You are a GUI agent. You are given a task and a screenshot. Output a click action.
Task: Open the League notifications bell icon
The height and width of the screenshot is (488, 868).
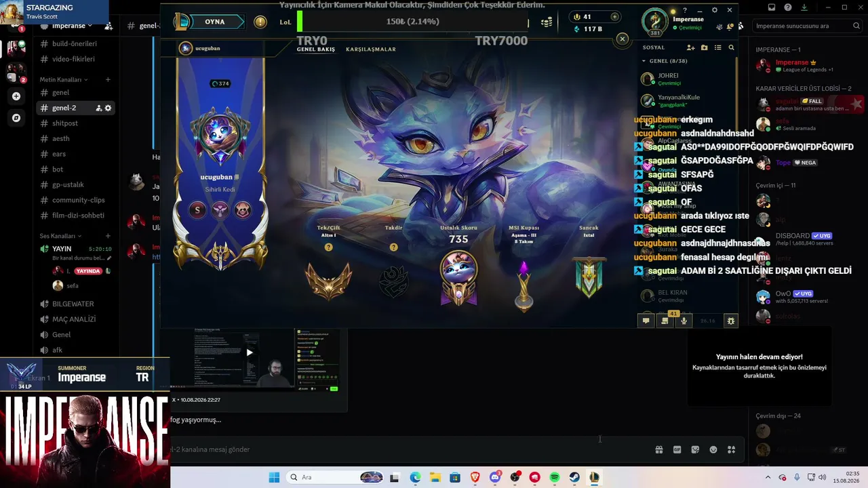[x=730, y=27]
